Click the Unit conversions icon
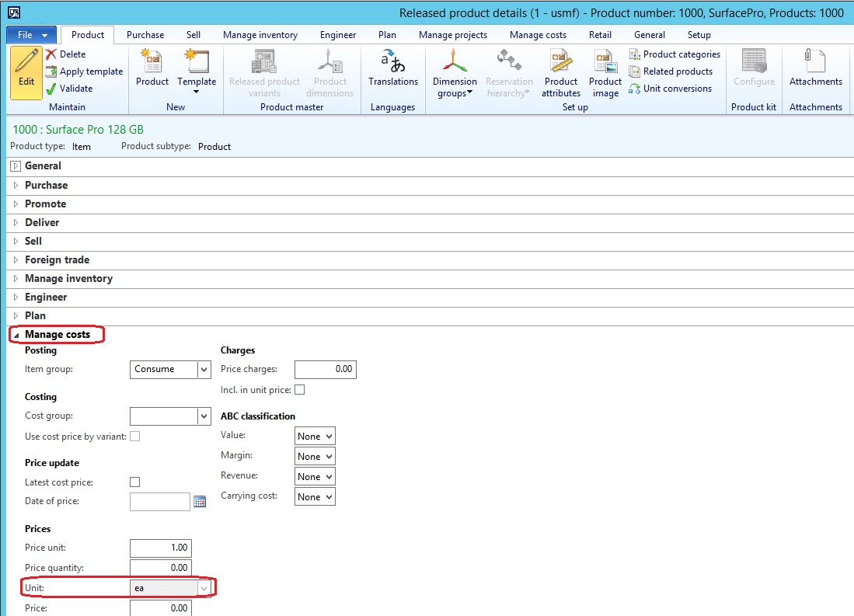 click(673, 89)
